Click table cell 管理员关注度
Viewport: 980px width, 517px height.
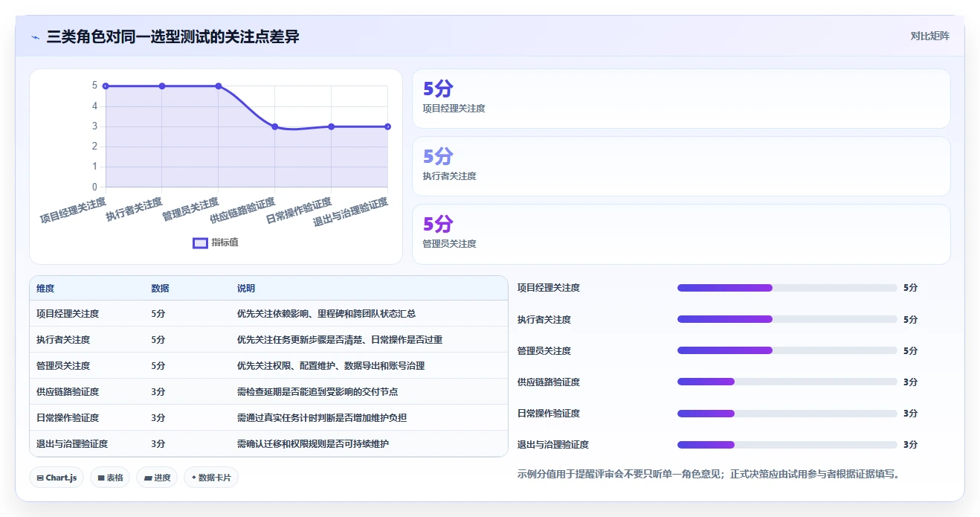tap(63, 366)
